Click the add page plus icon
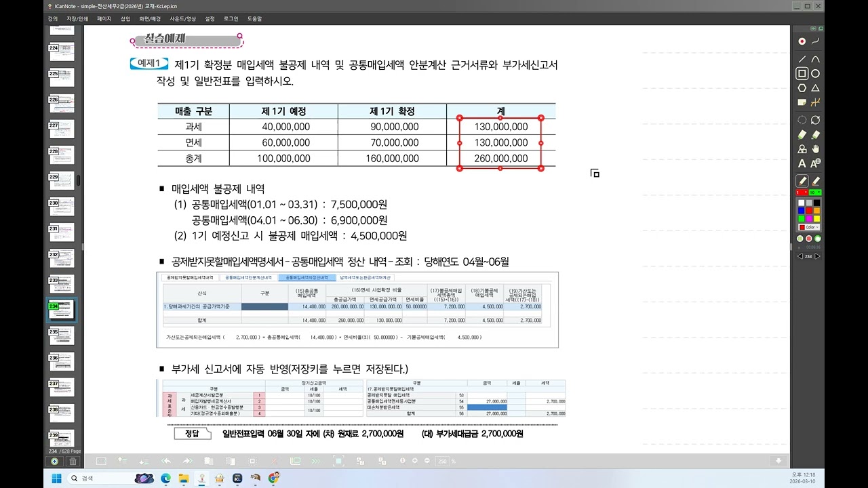868x488 pixels. [54, 462]
